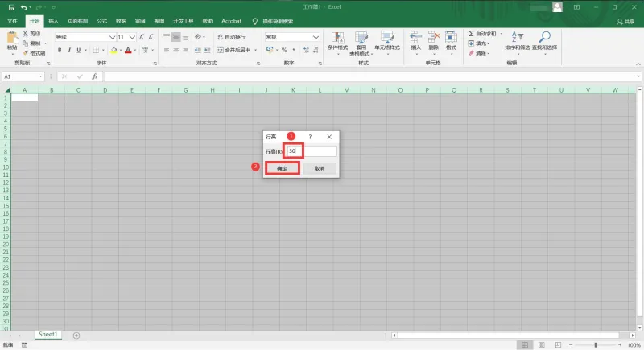
Task: Open the Insert (插入) ribbon tab
Action: click(53, 21)
